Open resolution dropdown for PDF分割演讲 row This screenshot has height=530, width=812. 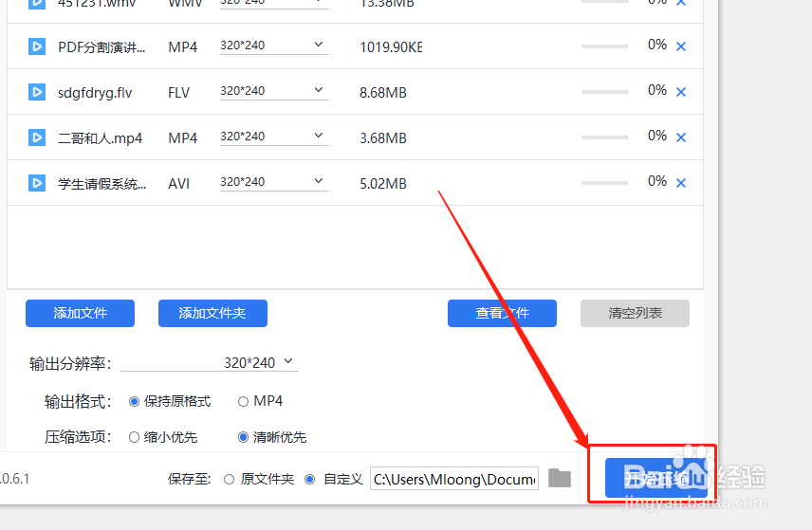click(274, 46)
